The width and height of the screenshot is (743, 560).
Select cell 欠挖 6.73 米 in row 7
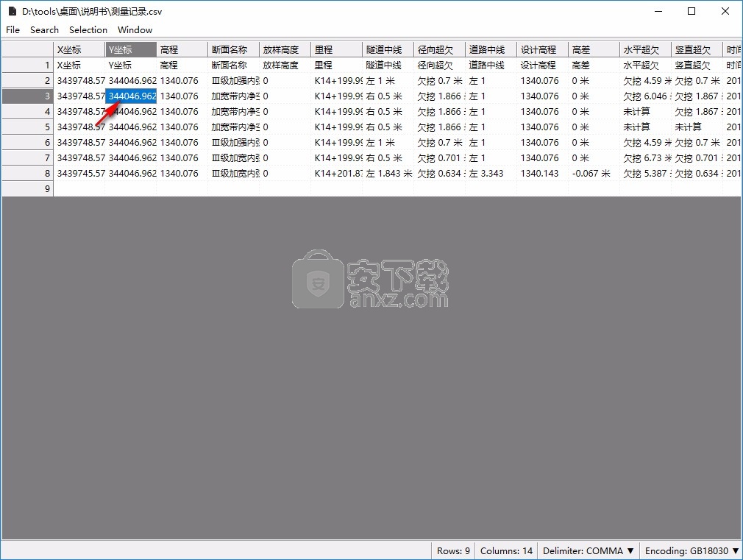645,158
